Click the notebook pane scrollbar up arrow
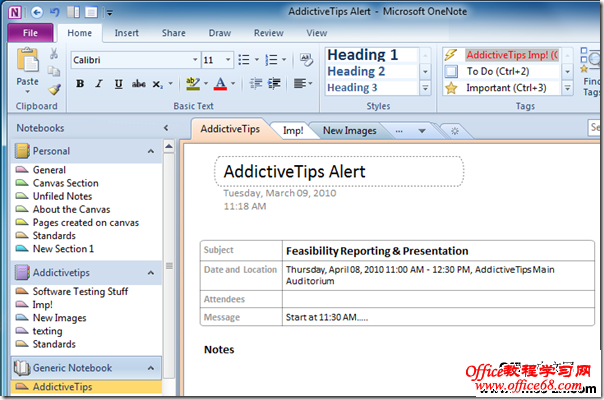Image resolution: width=604 pixels, height=400 pixels. pyautogui.click(x=169, y=146)
